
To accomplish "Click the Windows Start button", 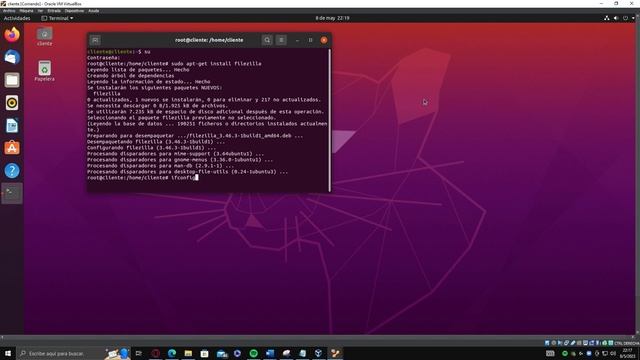I will point(8,353).
